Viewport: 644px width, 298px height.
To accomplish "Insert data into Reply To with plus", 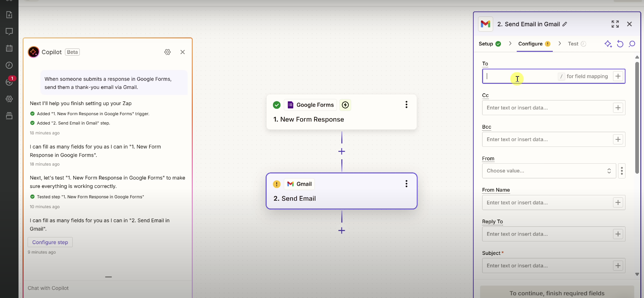I will (x=618, y=234).
